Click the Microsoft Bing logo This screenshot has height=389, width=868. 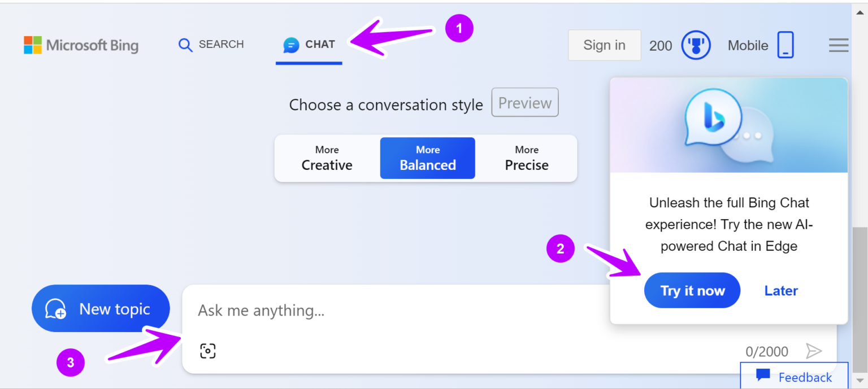pyautogui.click(x=81, y=45)
